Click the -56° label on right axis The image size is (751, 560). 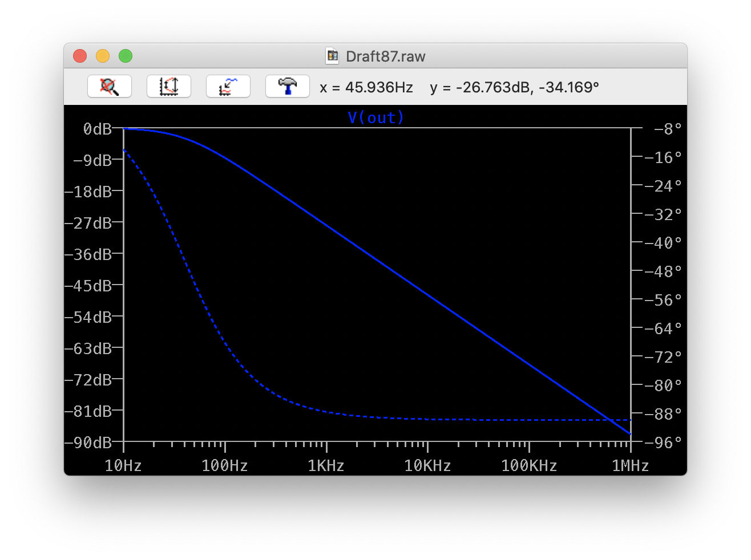(663, 300)
